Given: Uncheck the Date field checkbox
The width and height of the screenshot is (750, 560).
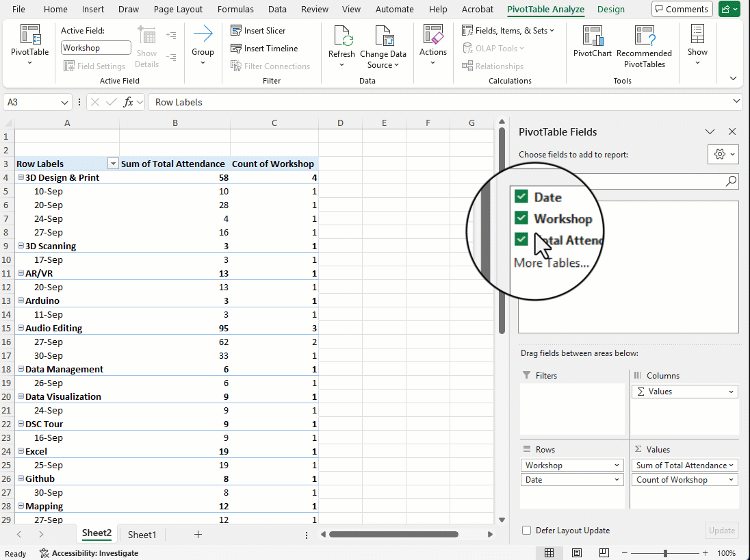Looking at the screenshot, I should pyautogui.click(x=521, y=197).
